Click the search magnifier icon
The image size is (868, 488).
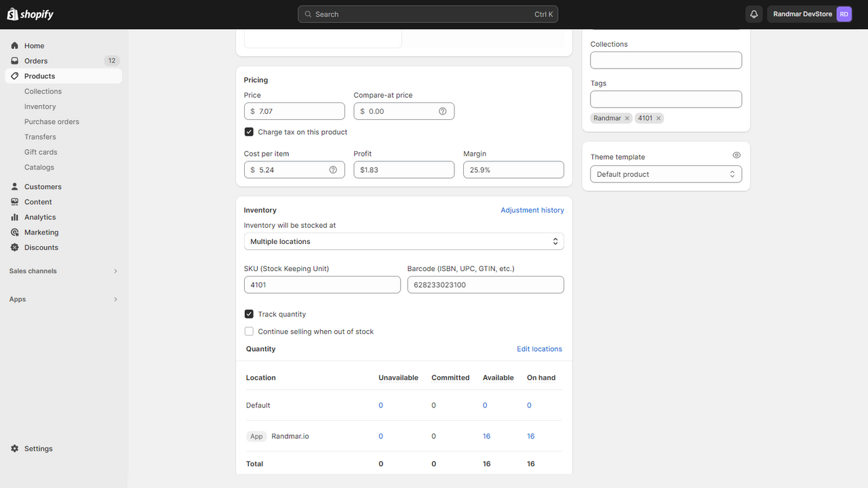point(309,14)
